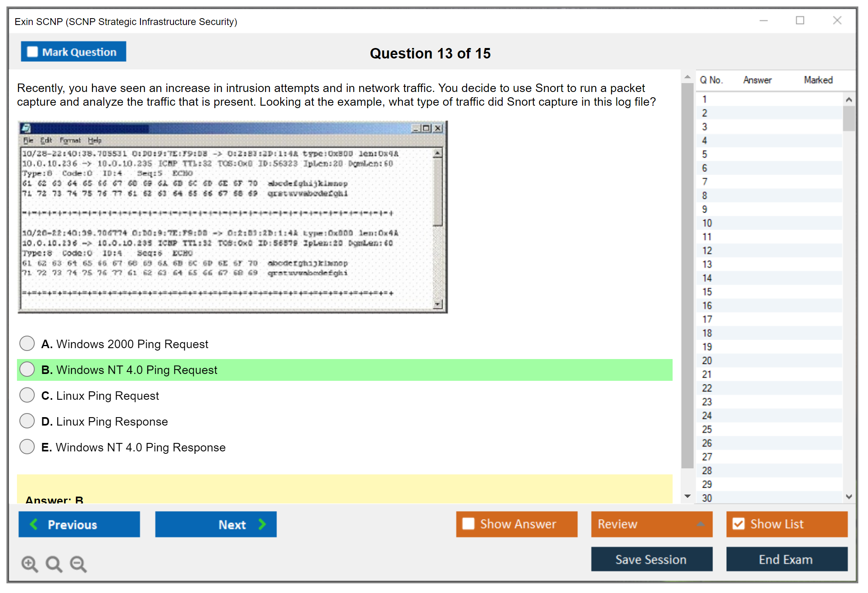Click the zoom in magnifier icon
The height and width of the screenshot is (593, 868).
[29, 564]
